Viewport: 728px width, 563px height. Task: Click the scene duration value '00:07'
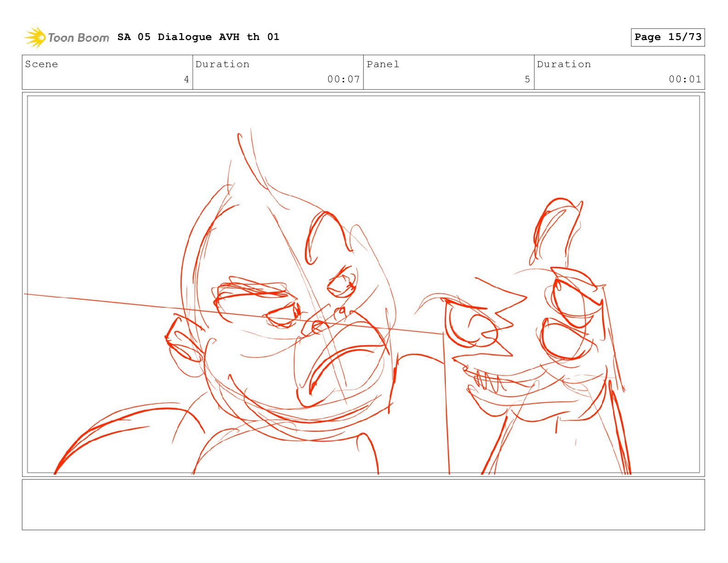344,79
